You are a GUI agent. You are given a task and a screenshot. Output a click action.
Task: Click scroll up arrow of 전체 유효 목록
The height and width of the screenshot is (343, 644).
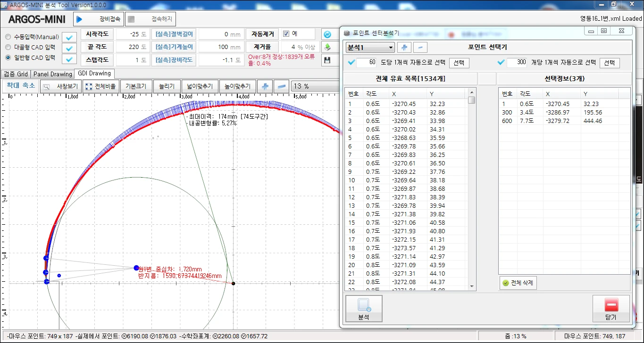(x=471, y=91)
